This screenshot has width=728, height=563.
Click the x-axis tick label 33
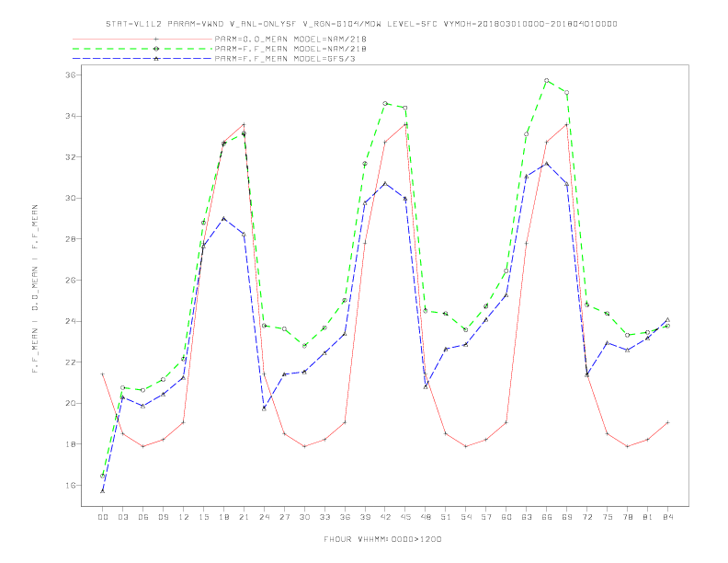click(x=324, y=517)
